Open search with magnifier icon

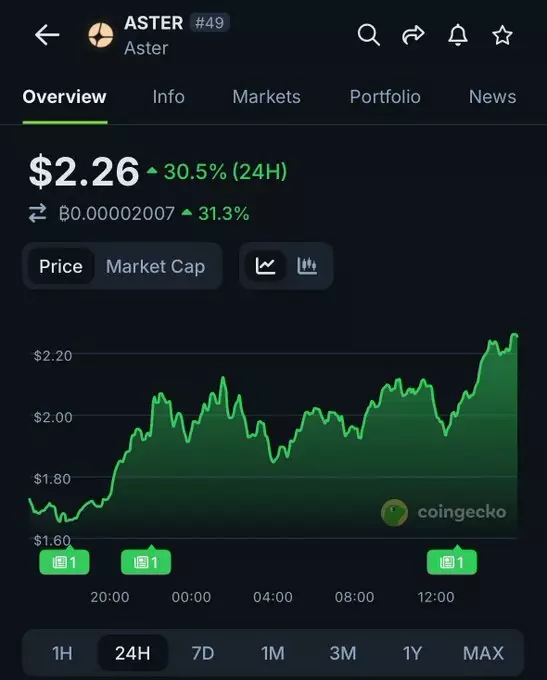coord(368,35)
